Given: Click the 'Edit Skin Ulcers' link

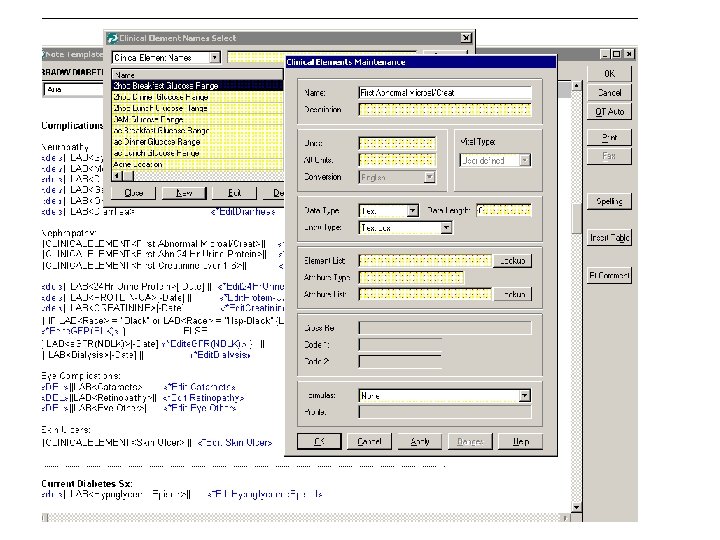Looking at the screenshot, I should pos(235,443).
